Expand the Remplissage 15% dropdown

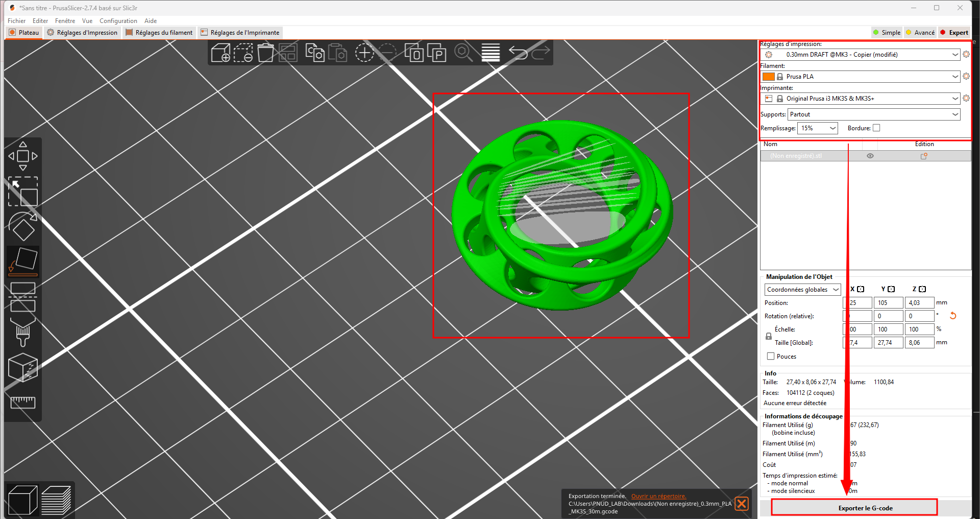[x=818, y=128]
